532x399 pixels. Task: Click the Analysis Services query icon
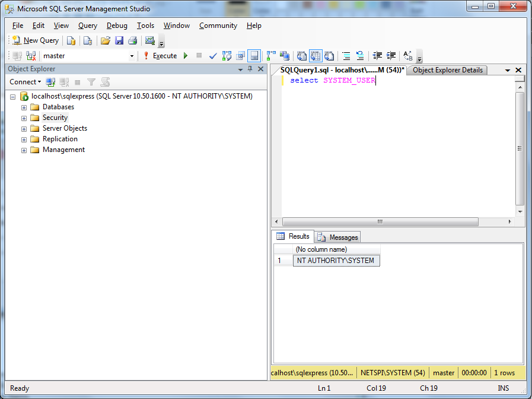[x=88, y=40]
